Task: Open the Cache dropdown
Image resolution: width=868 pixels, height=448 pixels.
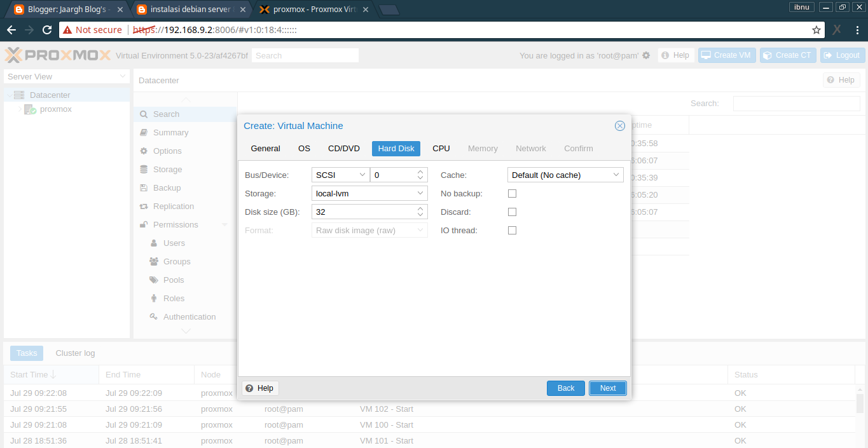Action: pos(616,175)
